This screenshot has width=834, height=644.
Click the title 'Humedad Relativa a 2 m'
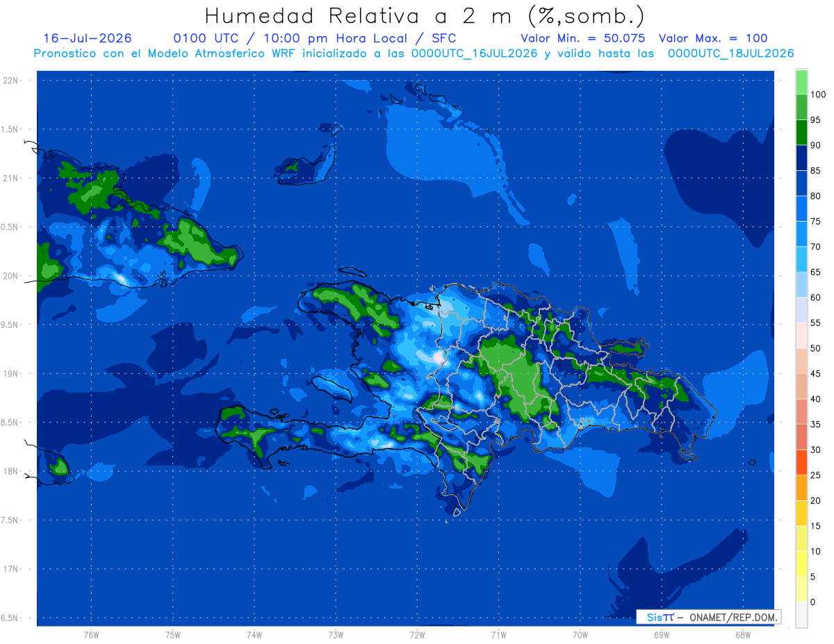361,15
